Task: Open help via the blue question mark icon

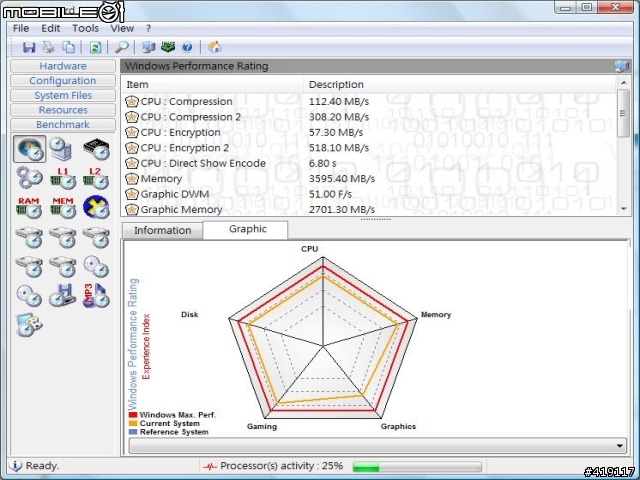Action: tap(187, 47)
